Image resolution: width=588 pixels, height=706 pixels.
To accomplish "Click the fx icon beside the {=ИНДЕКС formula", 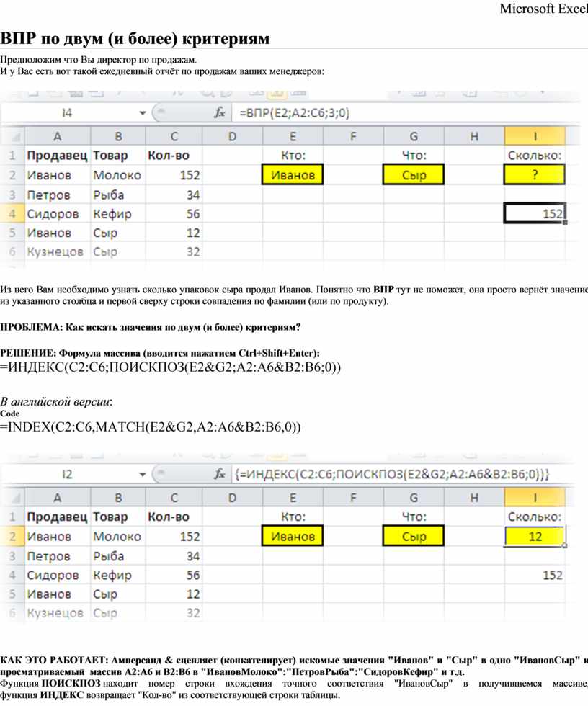I will tap(219, 474).
